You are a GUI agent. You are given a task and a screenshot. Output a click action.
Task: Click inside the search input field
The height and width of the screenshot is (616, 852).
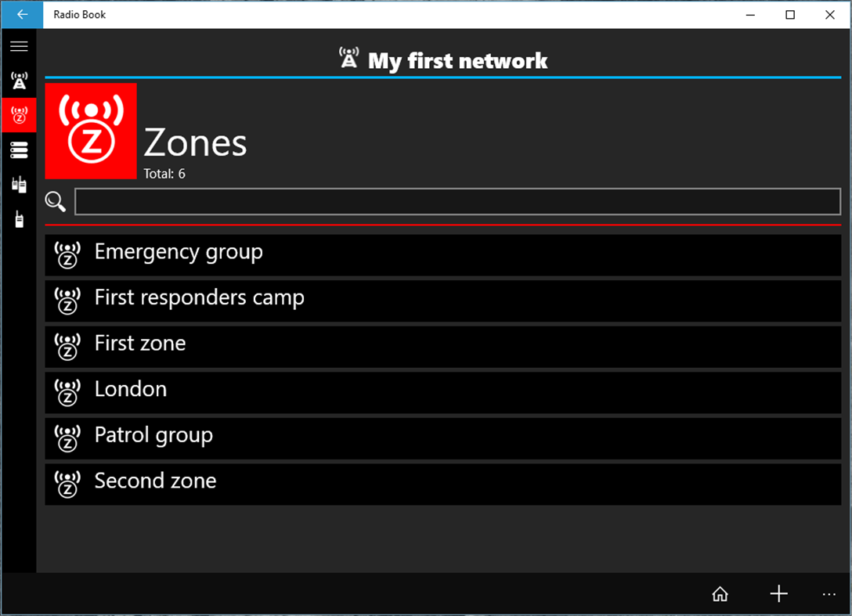pos(457,201)
